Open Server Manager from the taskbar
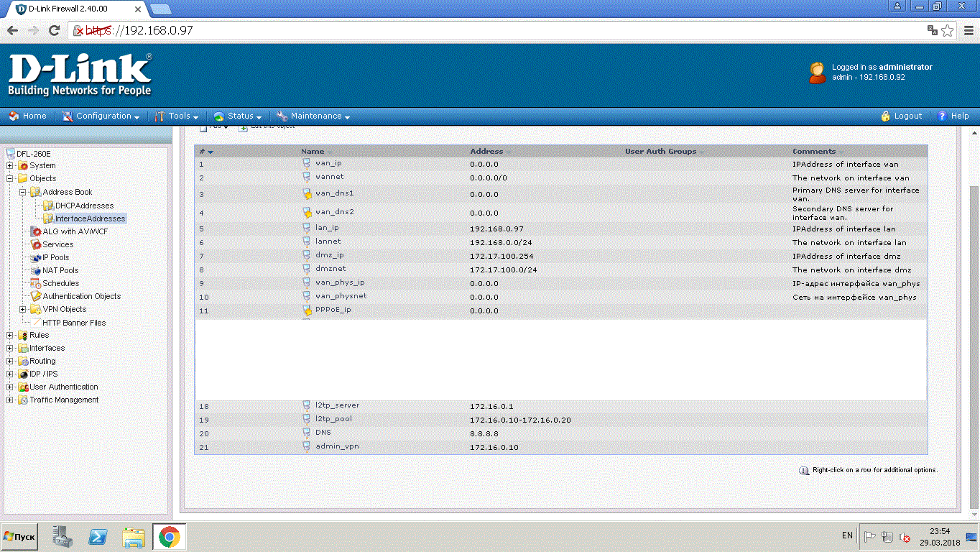Image resolution: width=980 pixels, height=552 pixels. 63,536
